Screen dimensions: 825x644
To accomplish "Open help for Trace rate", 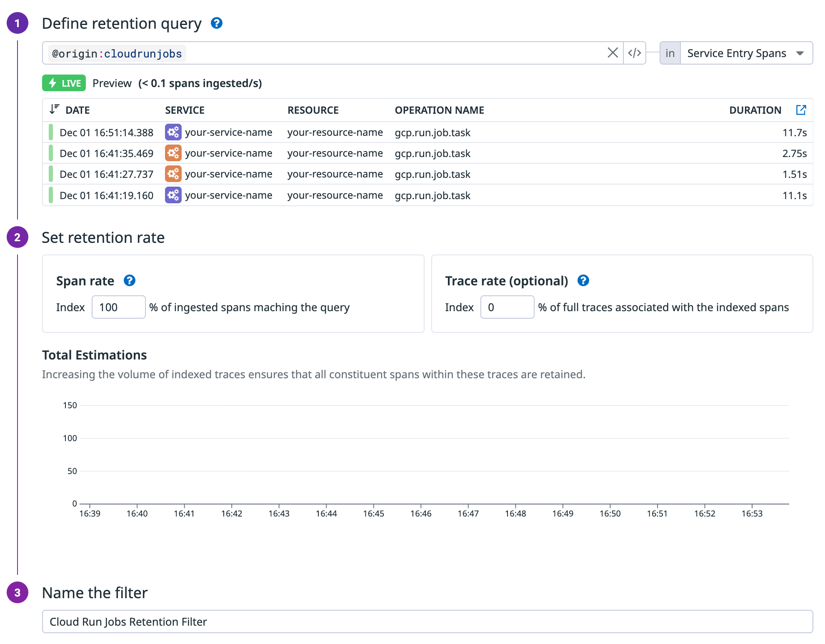I will coord(583,281).
